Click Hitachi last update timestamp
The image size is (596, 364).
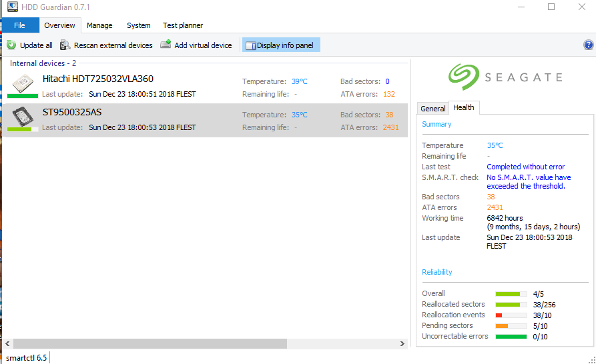tap(143, 94)
